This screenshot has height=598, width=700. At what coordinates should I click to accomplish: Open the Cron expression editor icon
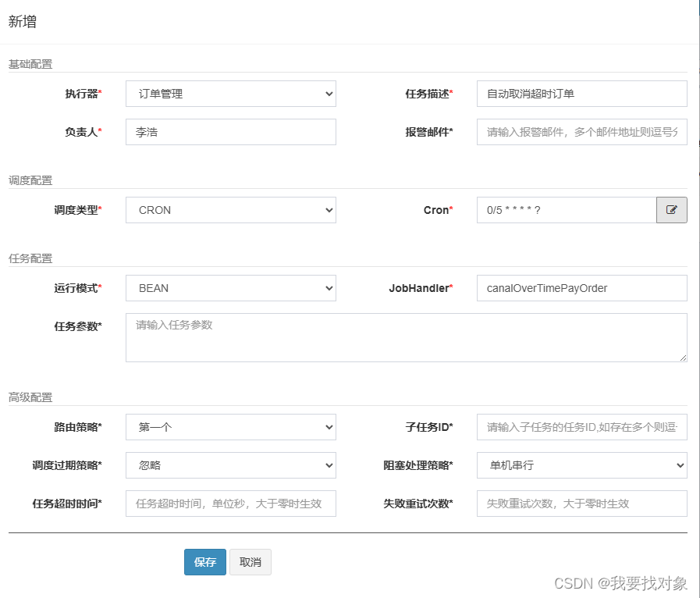[671, 210]
